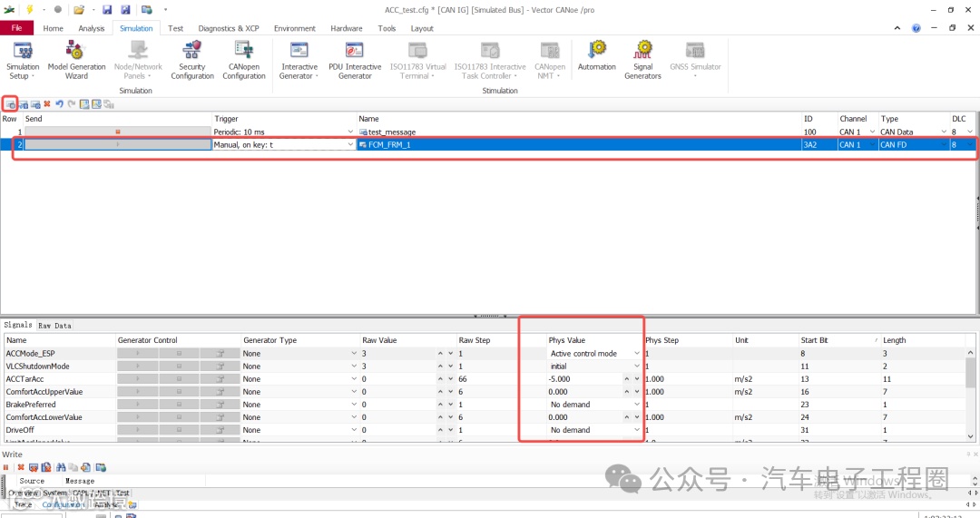Viewport: 980px width, 518px height.
Task: Open Trigger dropdown for test_message
Action: 350,132
